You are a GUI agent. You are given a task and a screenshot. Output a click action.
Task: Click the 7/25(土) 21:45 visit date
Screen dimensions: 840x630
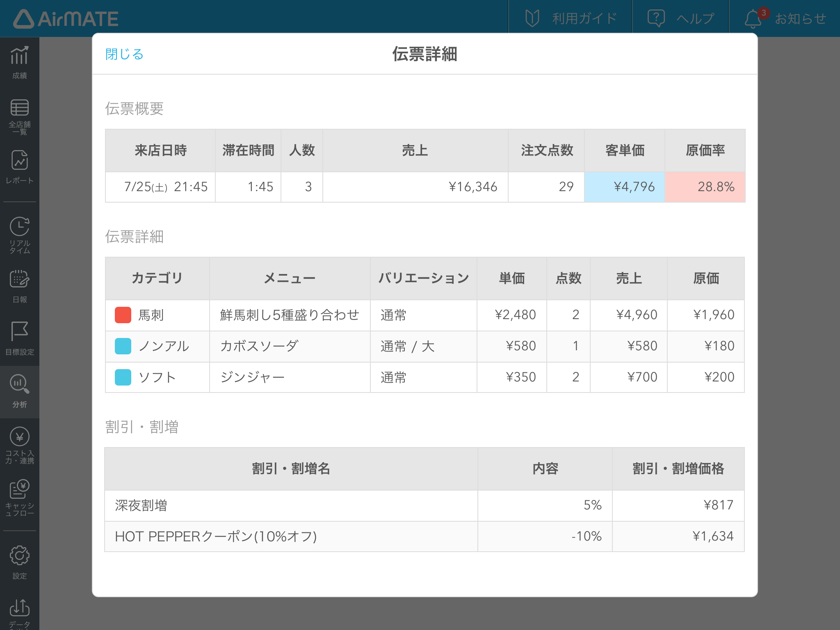[x=160, y=187]
